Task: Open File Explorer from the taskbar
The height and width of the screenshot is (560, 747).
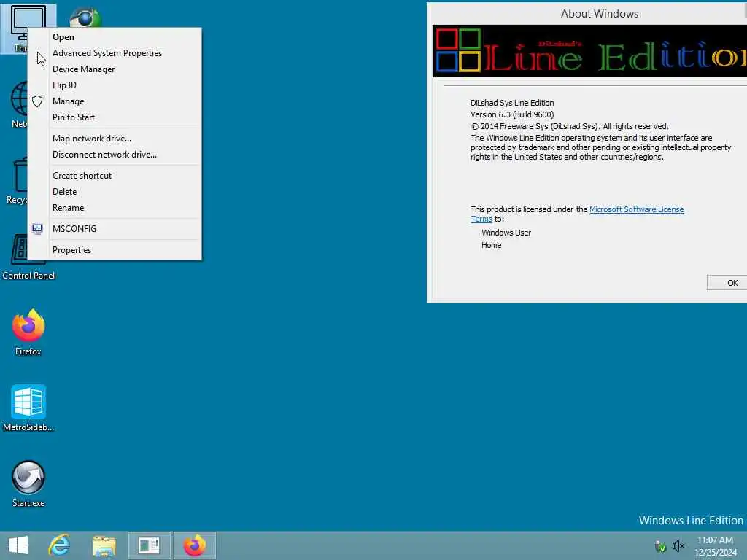Action: (x=104, y=545)
